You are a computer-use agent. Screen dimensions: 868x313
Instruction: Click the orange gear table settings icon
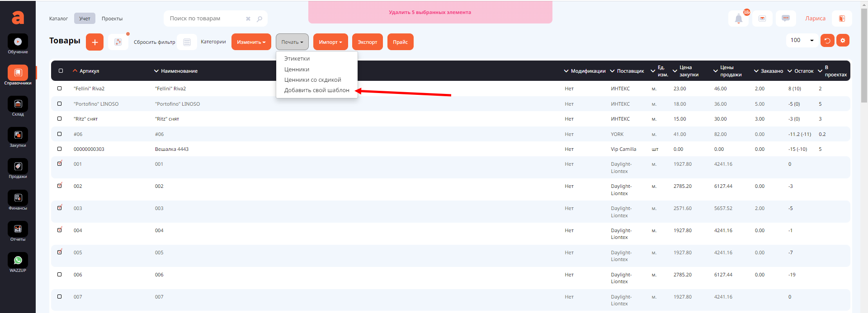coord(843,40)
